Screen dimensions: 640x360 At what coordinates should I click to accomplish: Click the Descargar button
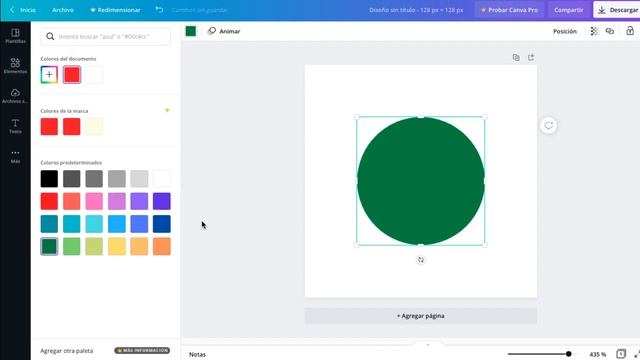[x=617, y=10]
